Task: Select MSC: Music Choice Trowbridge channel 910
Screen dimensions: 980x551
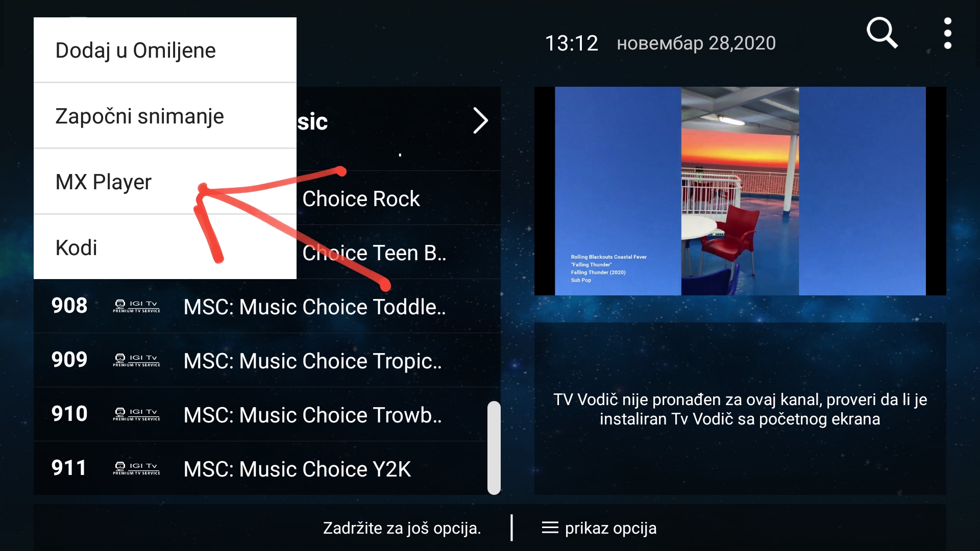Action: pyautogui.click(x=268, y=414)
